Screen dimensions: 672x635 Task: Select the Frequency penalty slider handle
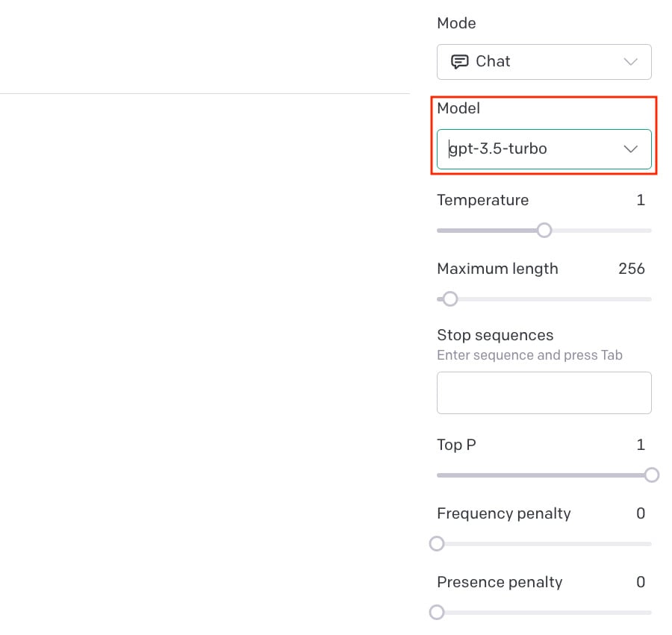coord(438,544)
